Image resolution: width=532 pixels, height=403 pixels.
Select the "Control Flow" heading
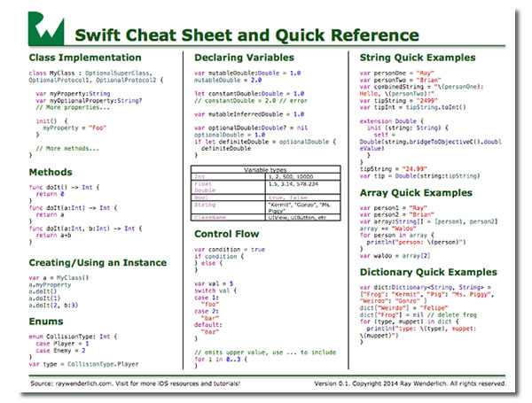227,234
